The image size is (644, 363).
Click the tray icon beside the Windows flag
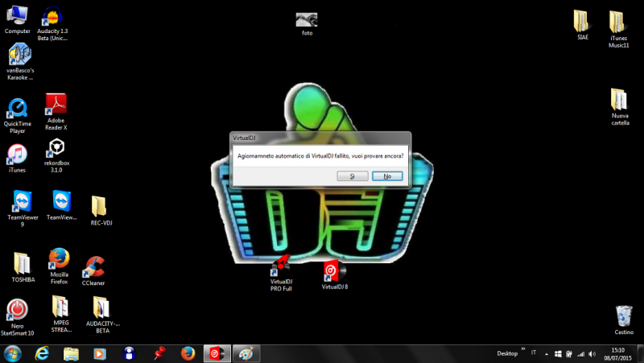click(x=569, y=354)
